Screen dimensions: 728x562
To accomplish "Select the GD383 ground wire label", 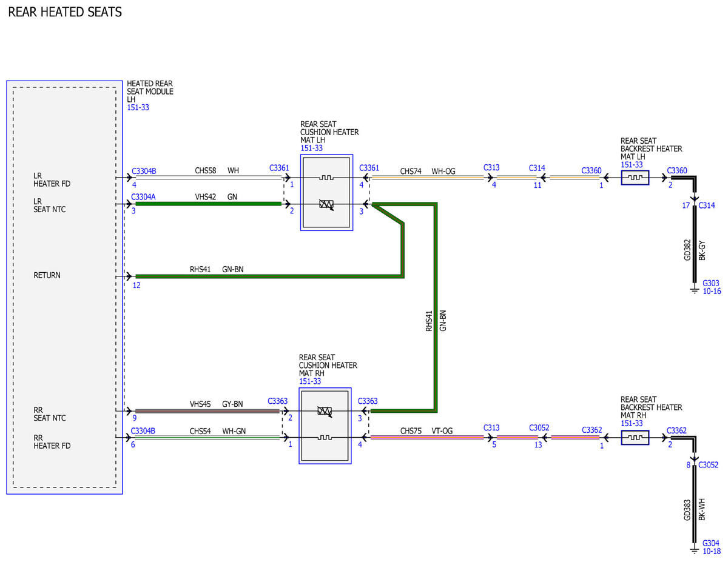I will [687, 509].
